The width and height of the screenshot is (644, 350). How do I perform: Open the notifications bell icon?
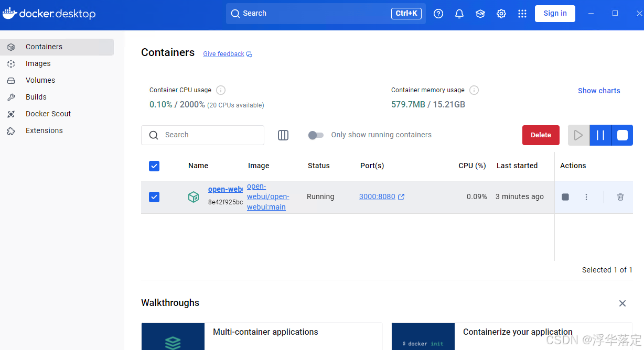tap(459, 14)
